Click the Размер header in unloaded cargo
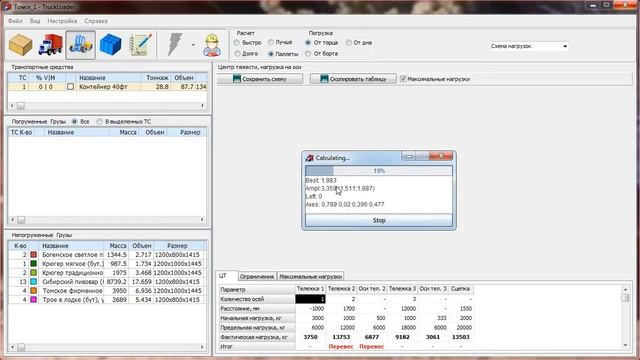This screenshot has width=640, height=360. pyautogui.click(x=177, y=246)
